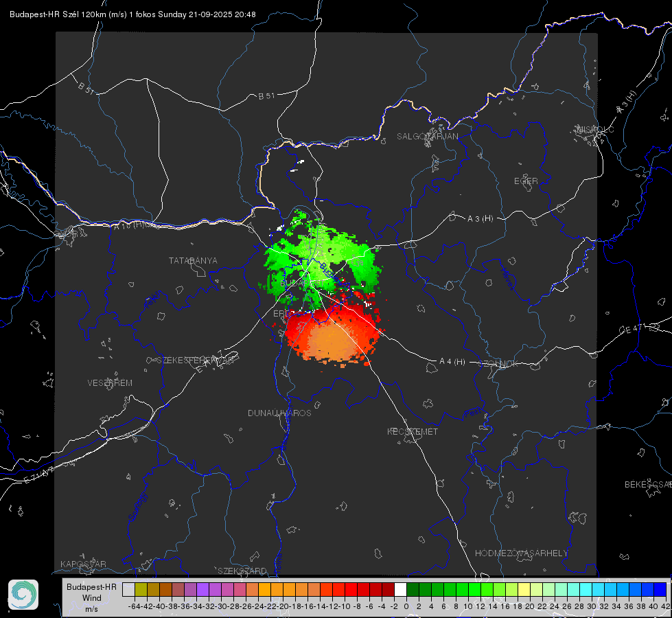
Task: Click the EGER city label
Action: (526, 181)
